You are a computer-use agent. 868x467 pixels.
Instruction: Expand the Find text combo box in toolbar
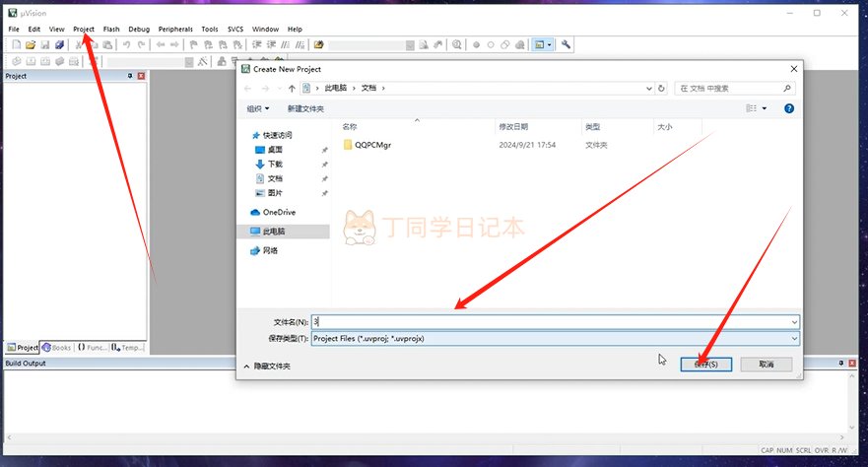410,45
